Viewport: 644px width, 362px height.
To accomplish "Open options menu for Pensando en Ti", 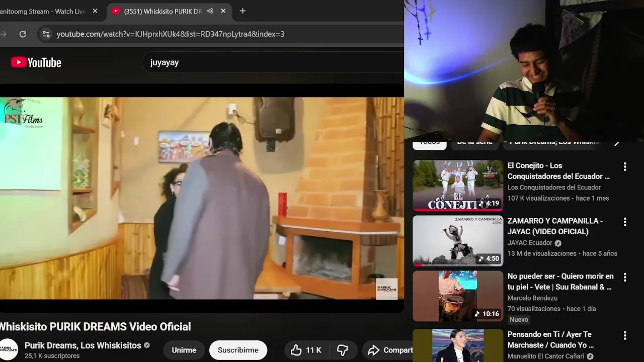I will pyautogui.click(x=625, y=336).
